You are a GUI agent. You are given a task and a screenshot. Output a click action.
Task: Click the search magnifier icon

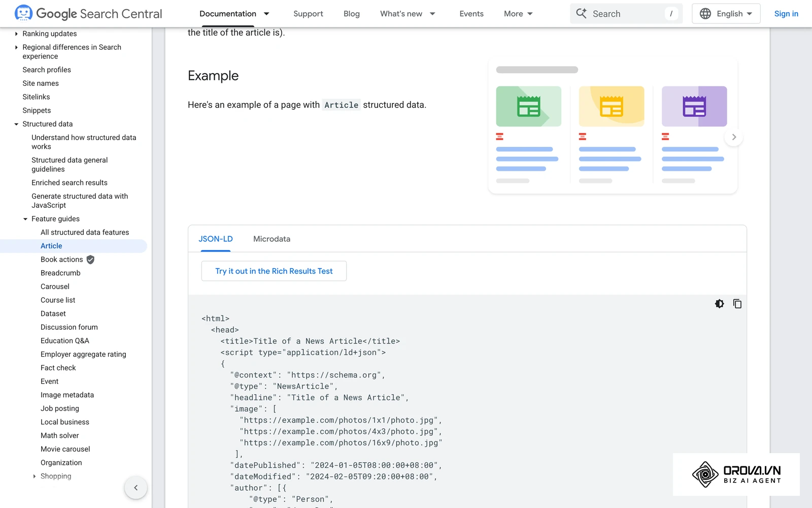tap(582, 14)
